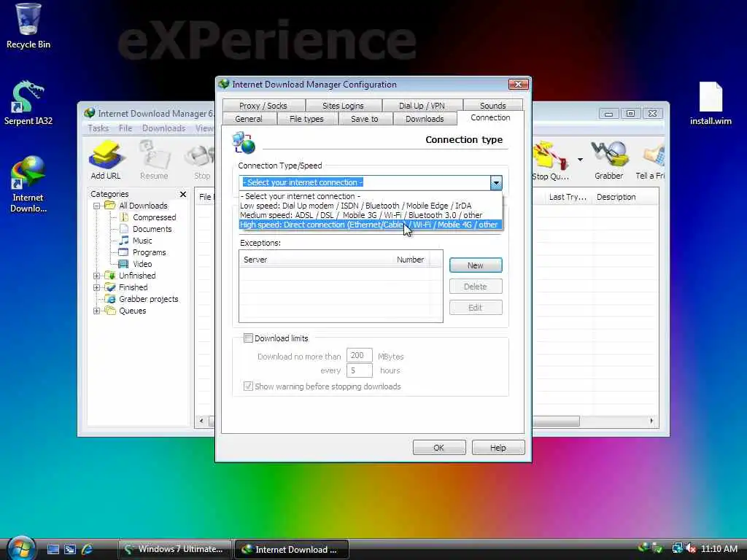The width and height of the screenshot is (747, 560).
Task: Click the Delete exception button
Action: (476, 286)
